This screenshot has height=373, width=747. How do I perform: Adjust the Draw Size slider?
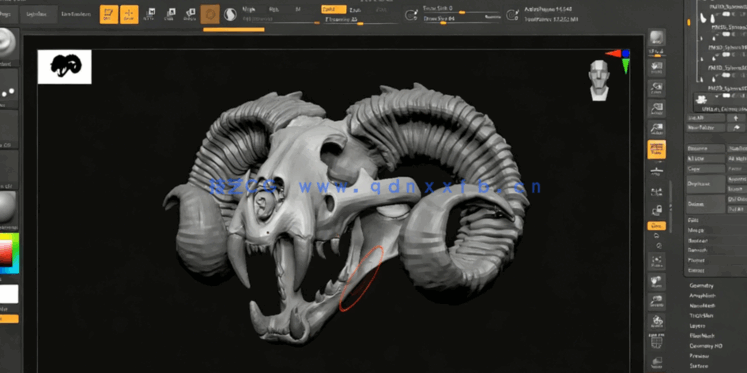click(460, 20)
